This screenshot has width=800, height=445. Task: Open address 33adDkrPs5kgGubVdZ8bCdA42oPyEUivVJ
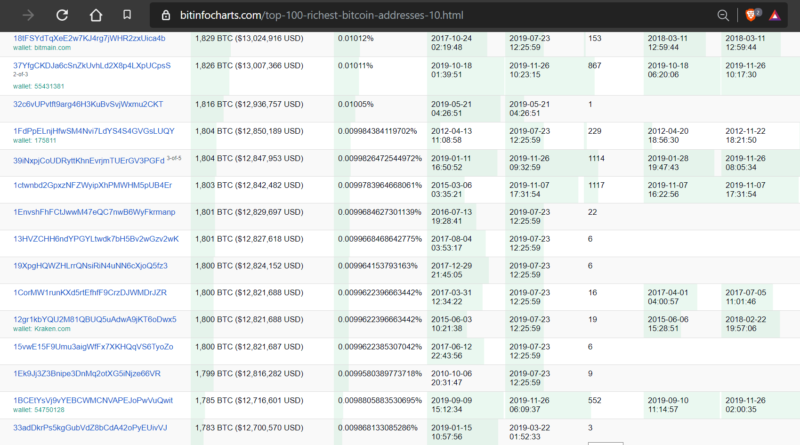pyautogui.click(x=90, y=427)
